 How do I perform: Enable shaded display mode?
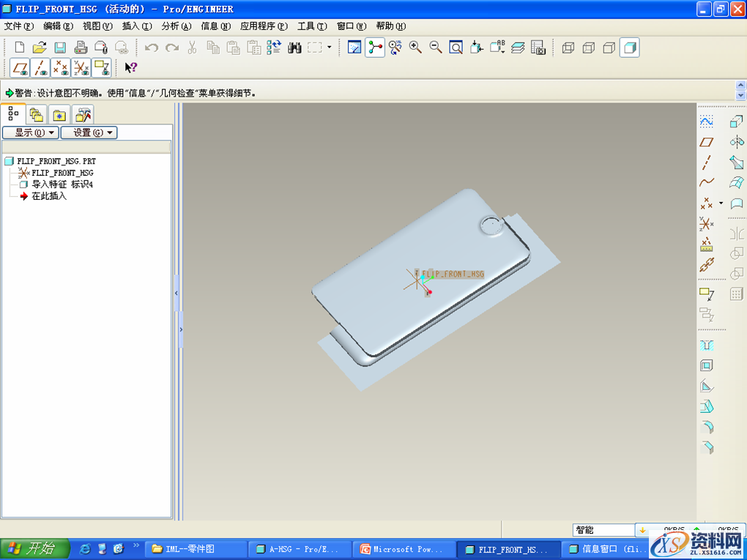pos(629,48)
